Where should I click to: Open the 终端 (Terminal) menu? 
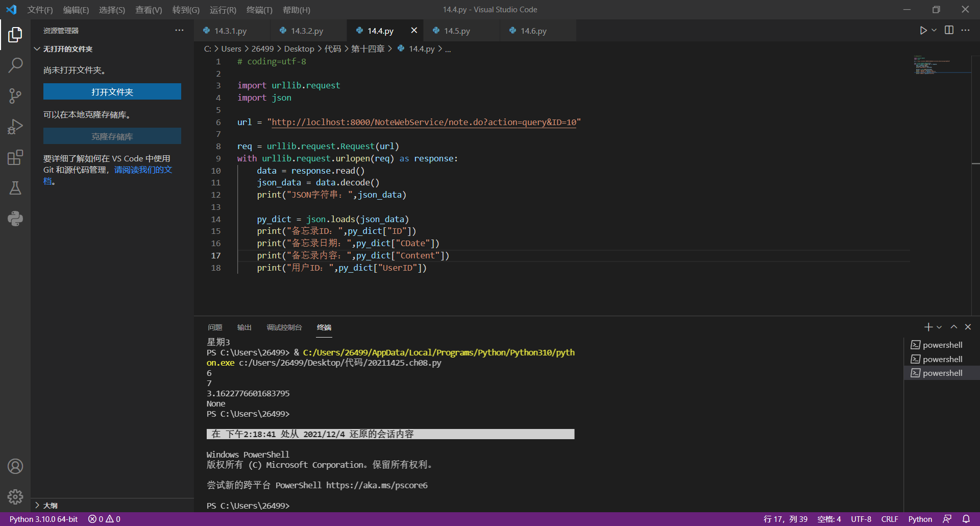259,10
